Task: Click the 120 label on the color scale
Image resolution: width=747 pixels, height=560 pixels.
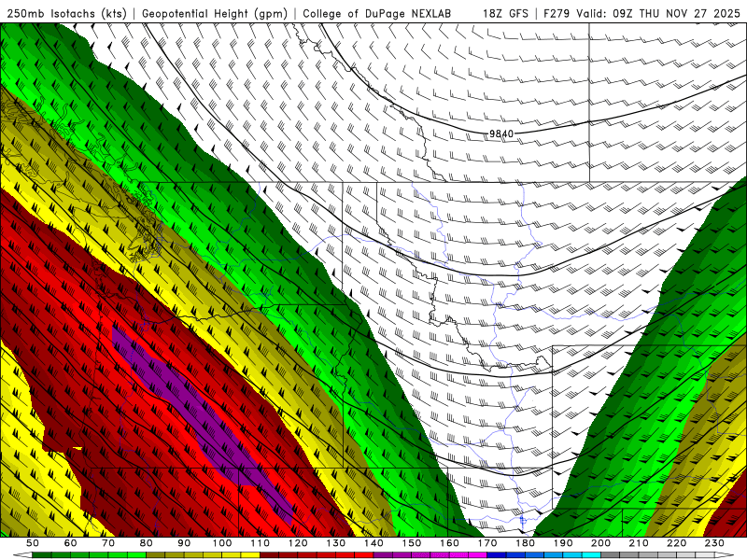Action: 298,543
